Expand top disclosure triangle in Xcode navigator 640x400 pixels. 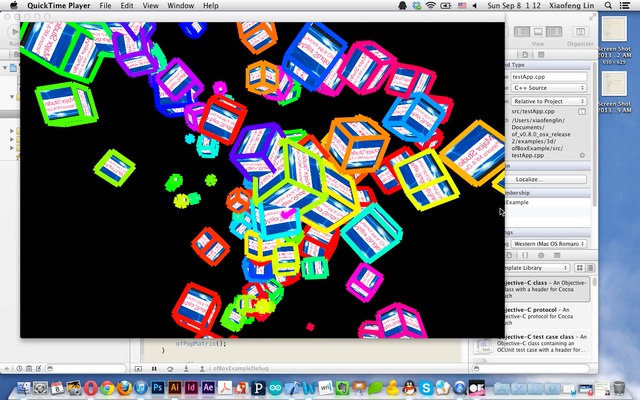5,67
